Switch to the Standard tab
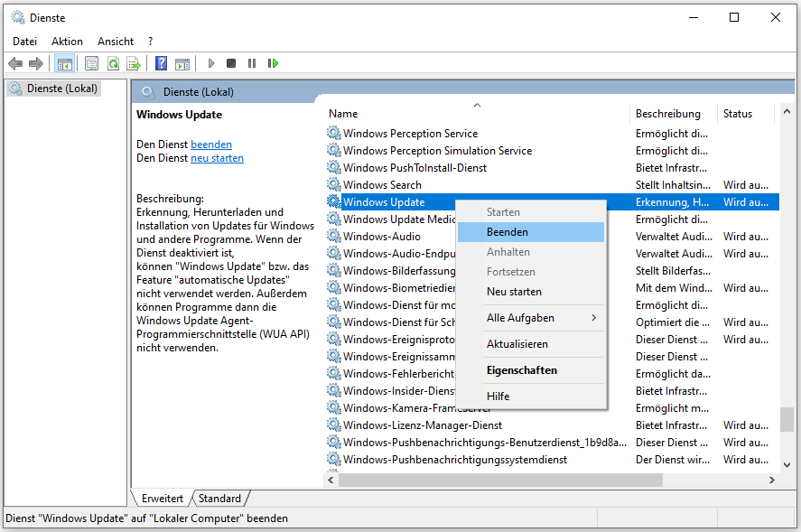The image size is (801, 532). (x=219, y=499)
